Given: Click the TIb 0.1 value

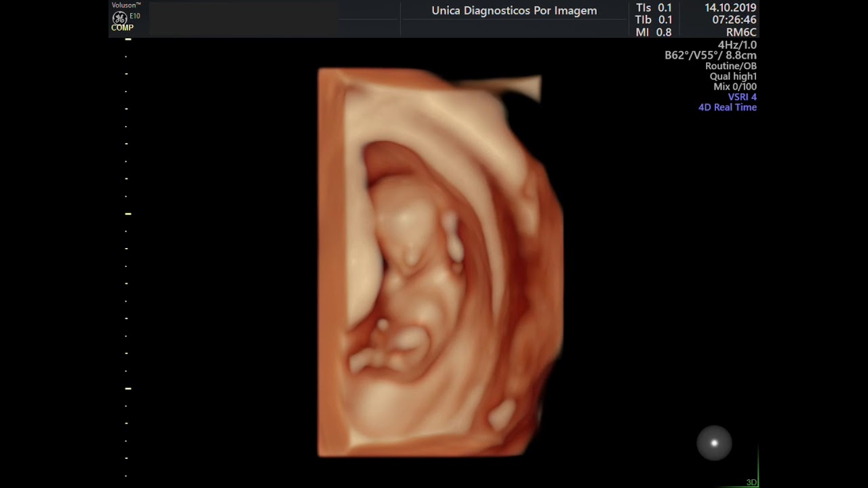Looking at the screenshot, I should tap(654, 20).
